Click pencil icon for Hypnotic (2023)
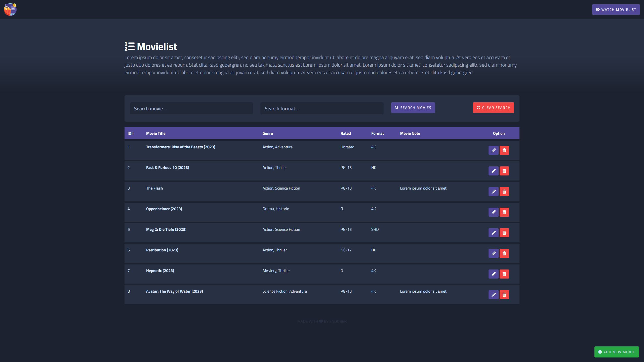Image resolution: width=644 pixels, height=362 pixels. 493,274
